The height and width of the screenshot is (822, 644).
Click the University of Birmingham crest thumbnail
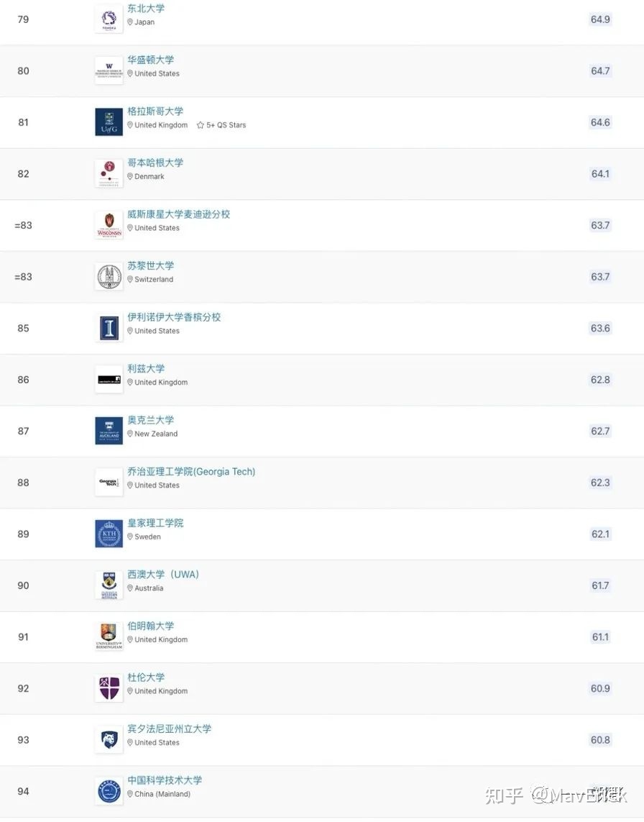pos(109,637)
